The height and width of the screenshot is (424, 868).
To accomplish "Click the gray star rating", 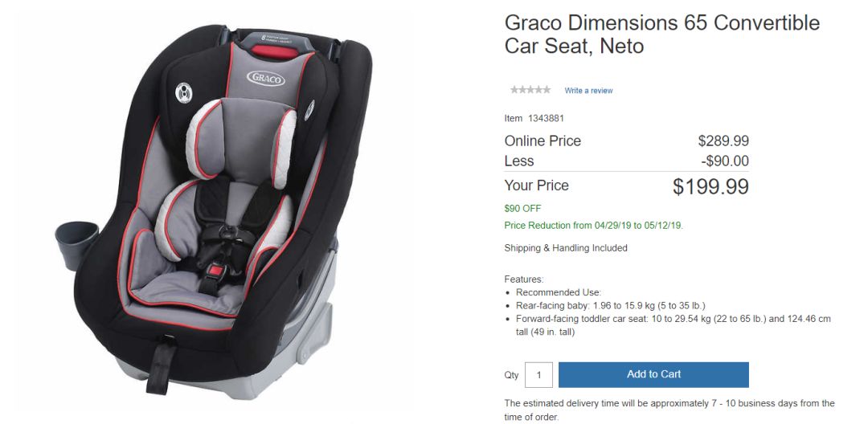I will [x=530, y=90].
